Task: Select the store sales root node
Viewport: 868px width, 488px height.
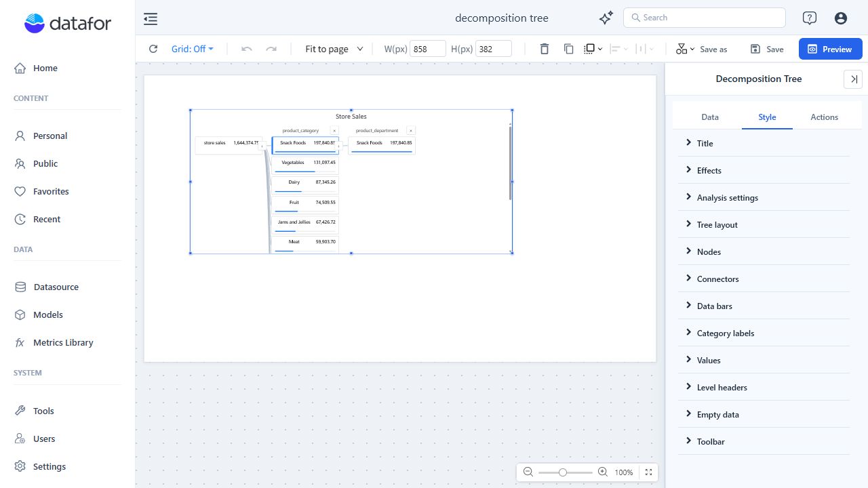Action: click(x=229, y=146)
